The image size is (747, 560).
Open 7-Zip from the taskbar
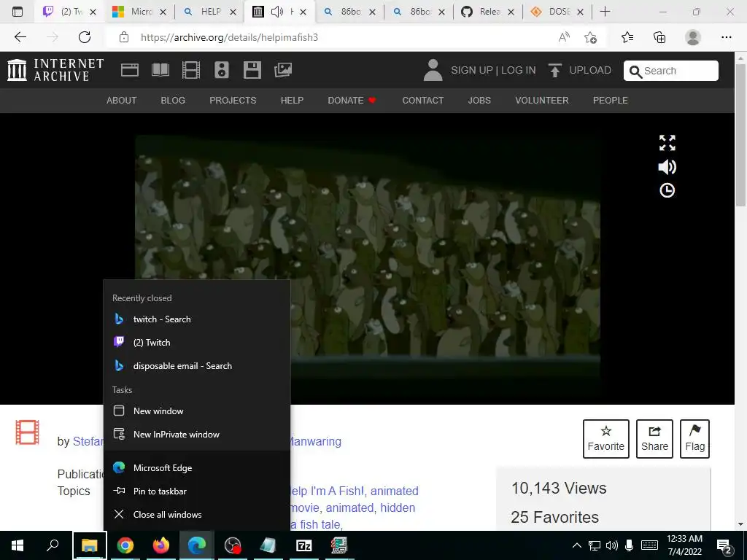(x=304, y=545)
